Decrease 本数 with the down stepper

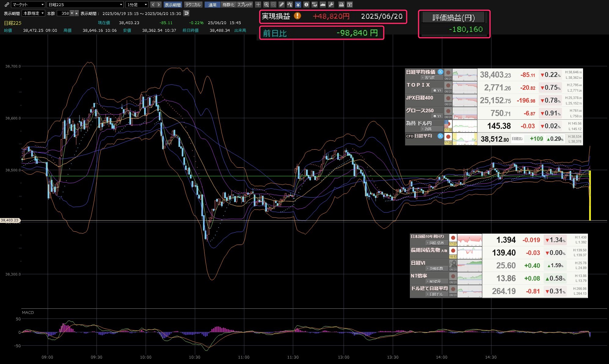coord(72,13)
